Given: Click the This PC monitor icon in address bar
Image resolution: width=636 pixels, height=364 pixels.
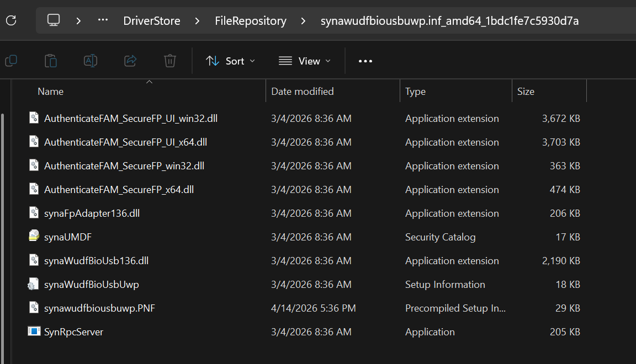Looking at the screenshot, I should (54, 20).
